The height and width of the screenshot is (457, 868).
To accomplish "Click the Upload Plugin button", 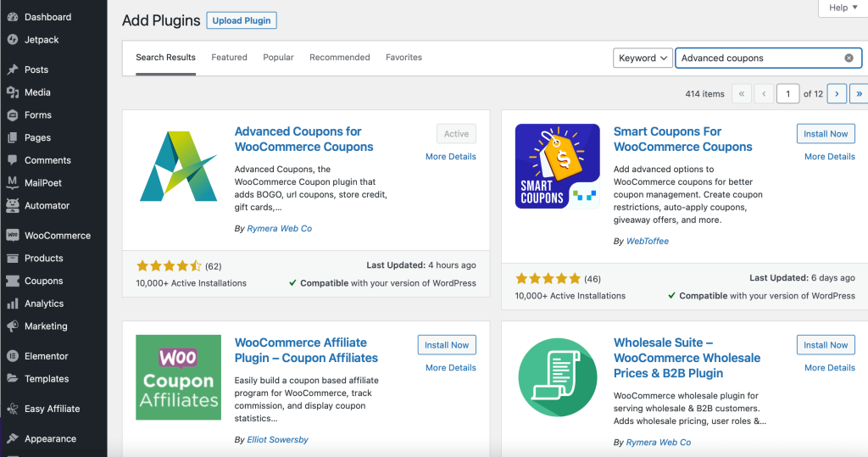I will pyautogui.click(x=242, y=20).
